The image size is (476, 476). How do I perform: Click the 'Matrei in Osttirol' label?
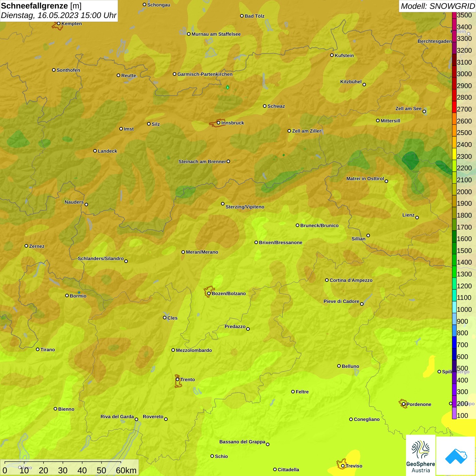tap(365, 178)
